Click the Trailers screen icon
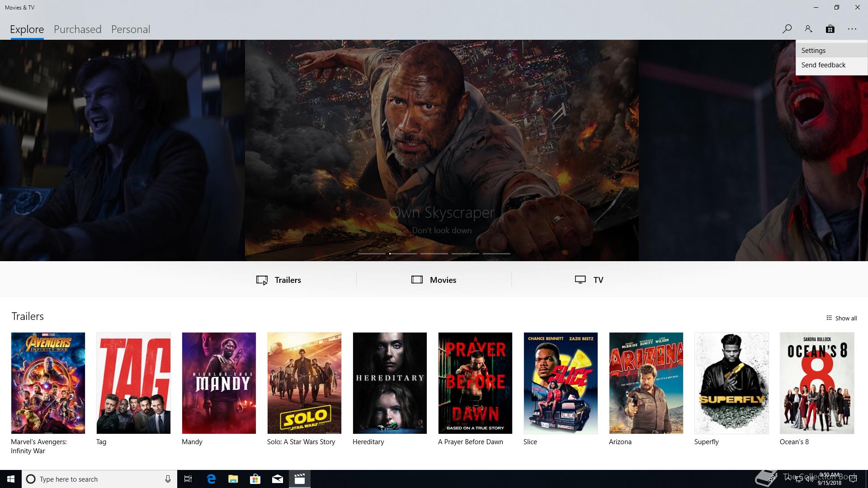This screenshot has width=868, height=488. tap(262, 280)
